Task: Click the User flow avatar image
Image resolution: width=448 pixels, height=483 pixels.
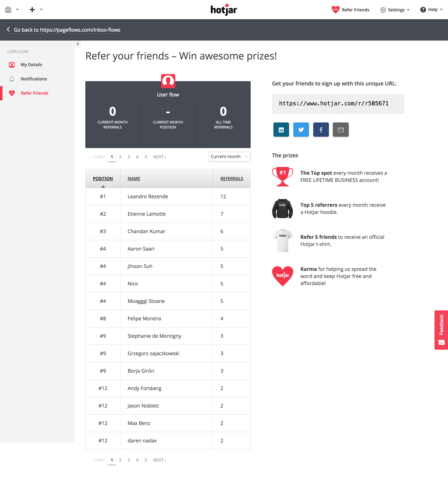Action: point(168,81)
